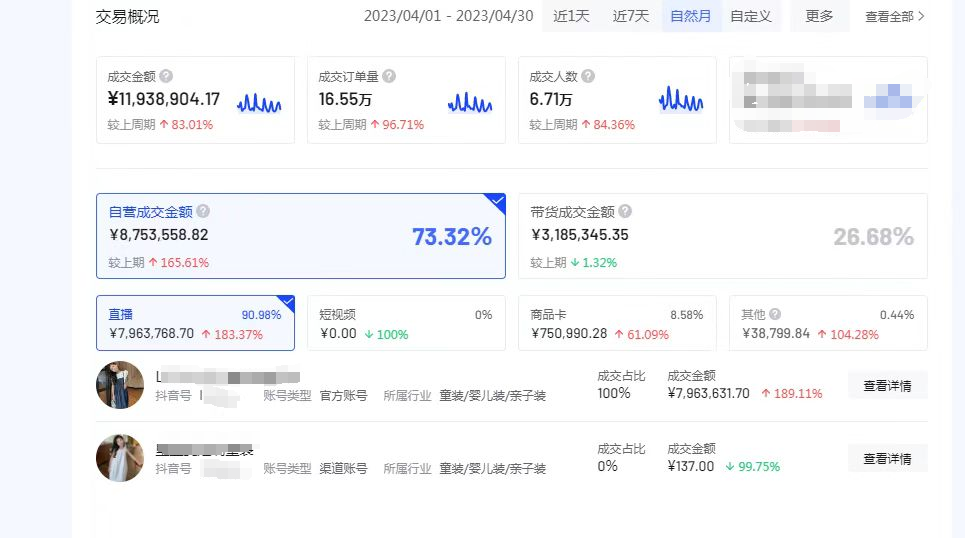
Task: Select the 近7天 time range tab
Action: click(x=631, y=16)
